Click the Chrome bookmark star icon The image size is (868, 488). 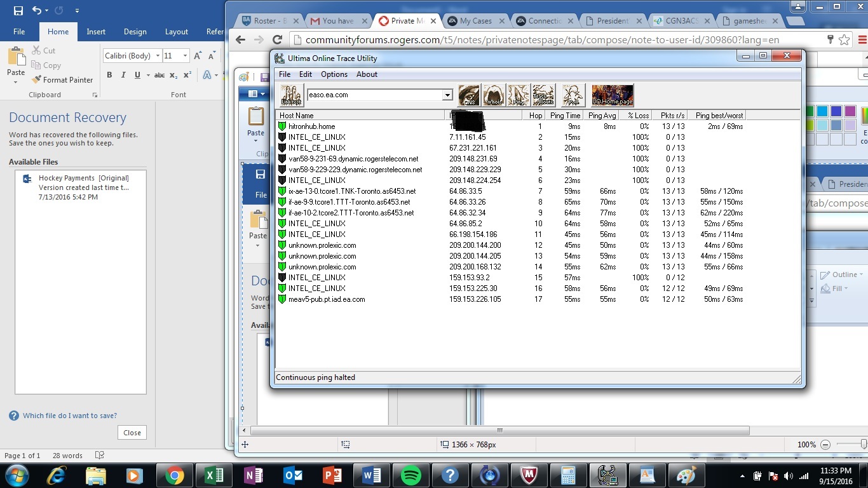coord(844,39)
